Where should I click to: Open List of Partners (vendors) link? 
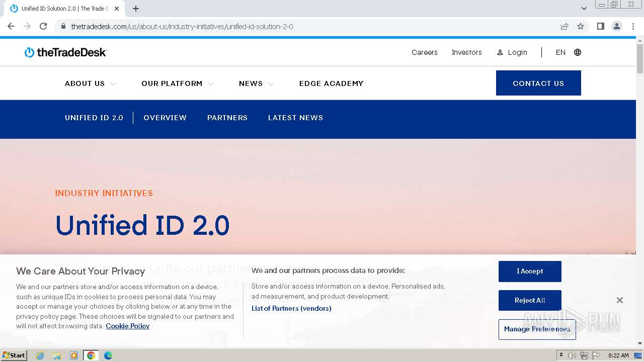pyautogui.click(x=291, y=308)
